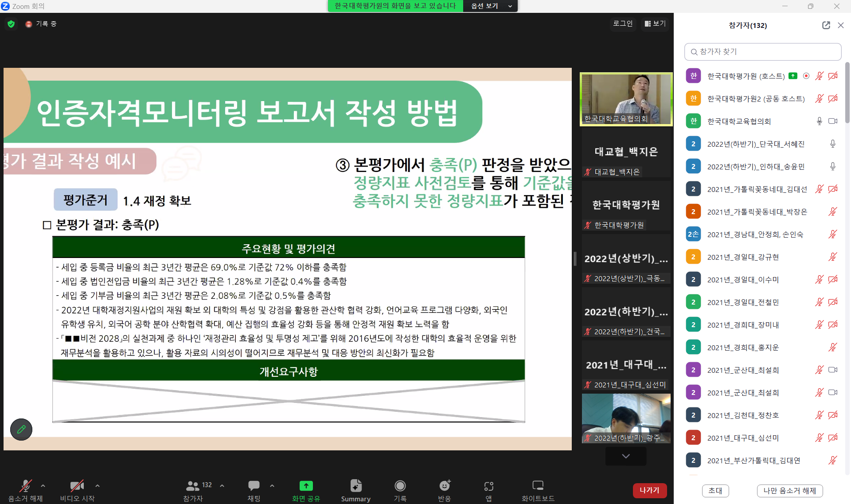Open the reactions (반응) menu
Image resolution: width=851 pixels, height=504 pixels.
[x=444, y=490]
